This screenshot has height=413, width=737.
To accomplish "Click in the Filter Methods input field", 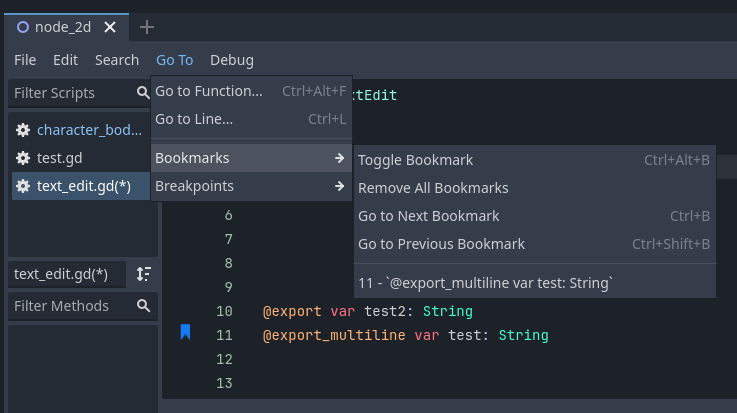I will click(x=70, y=306).
